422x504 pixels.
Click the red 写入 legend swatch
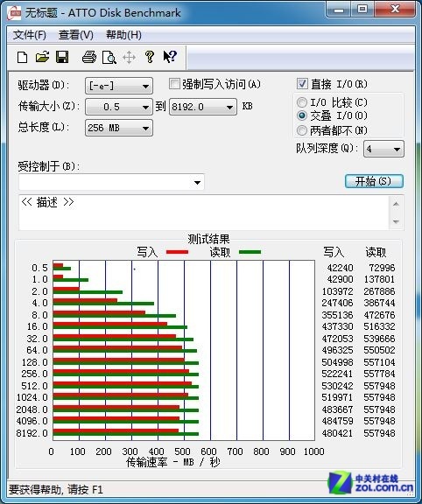(177, 252)
